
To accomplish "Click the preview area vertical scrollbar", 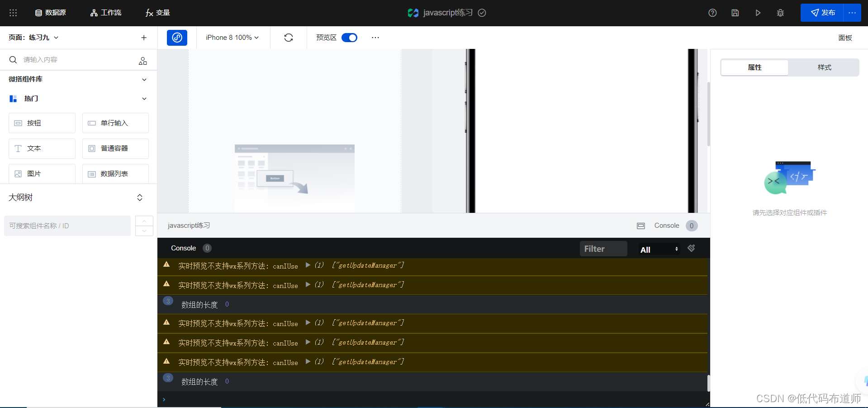I will pos(709,114).
